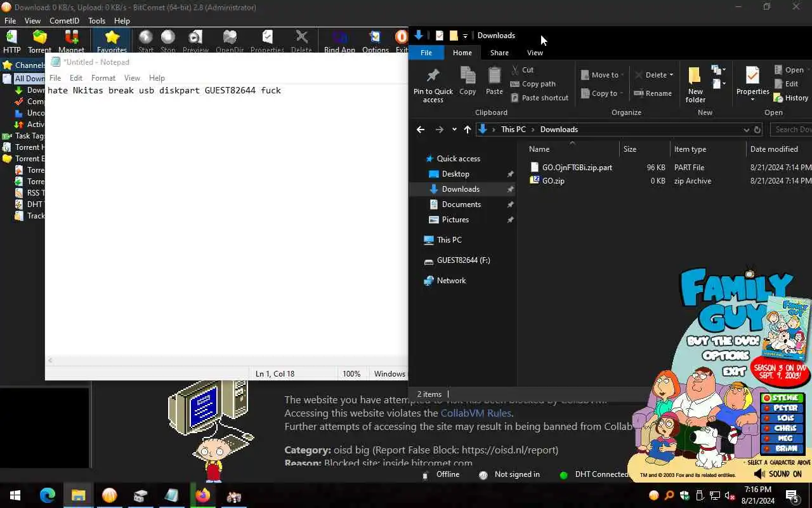
Task: Select STEWIE in the Family Guy character list
Action: pyautogui.click(x=782, y=398)
